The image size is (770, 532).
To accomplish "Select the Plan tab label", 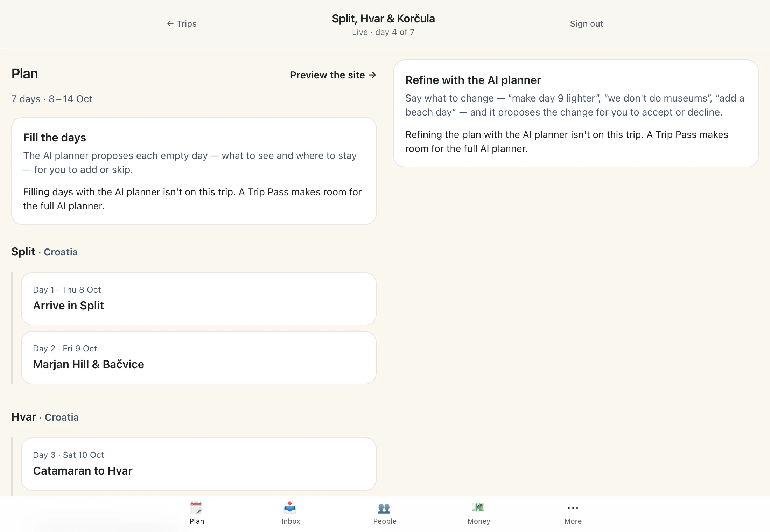I will 197,521.
